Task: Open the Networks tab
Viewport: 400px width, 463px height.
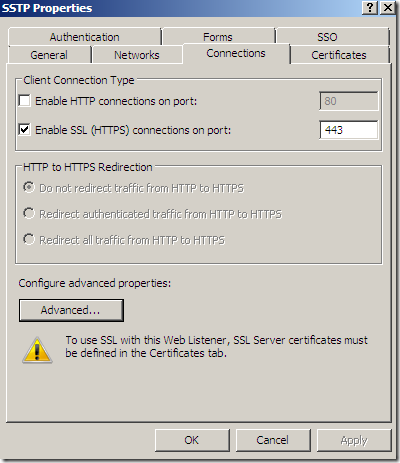Action: tap(137, 55)
